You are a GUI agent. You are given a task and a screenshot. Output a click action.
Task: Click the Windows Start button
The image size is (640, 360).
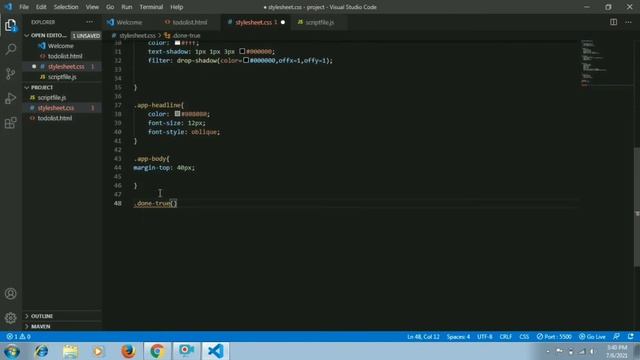click(12, 351)
